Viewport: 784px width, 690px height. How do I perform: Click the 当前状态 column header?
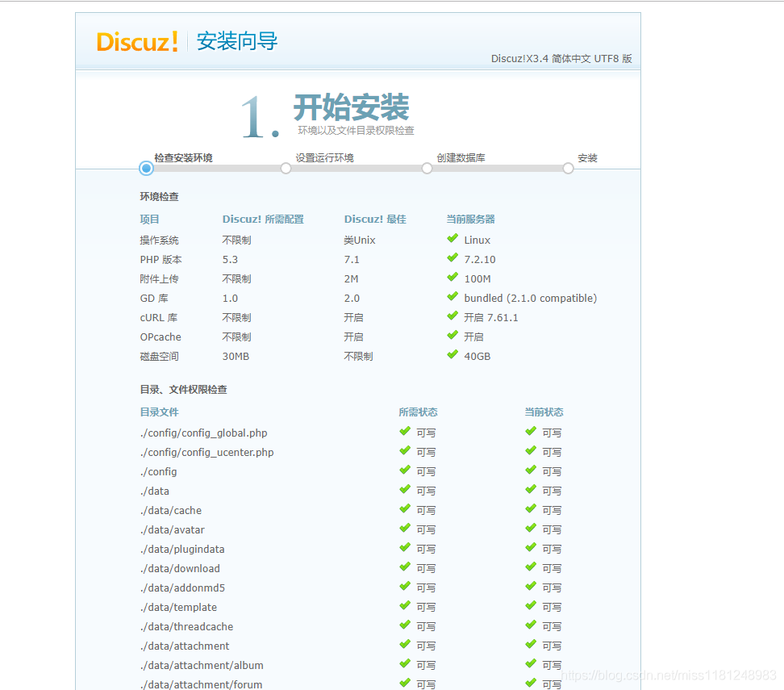tap(544, 412)
